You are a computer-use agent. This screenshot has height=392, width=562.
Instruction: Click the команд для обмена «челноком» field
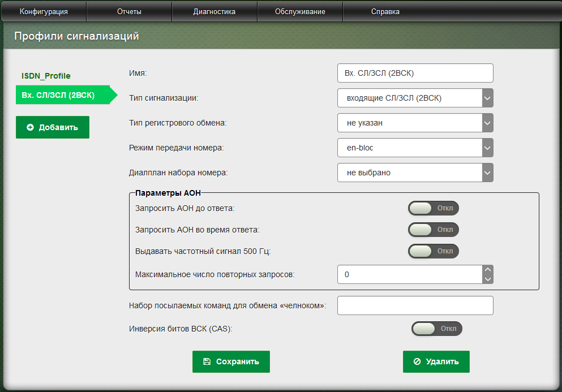pos(415,305)
